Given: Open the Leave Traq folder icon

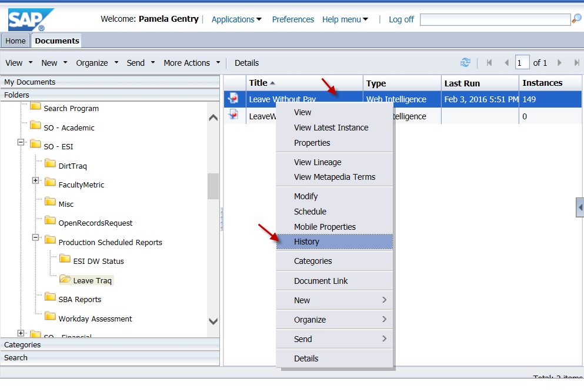Looking at the screenshot, I should 66,280.
